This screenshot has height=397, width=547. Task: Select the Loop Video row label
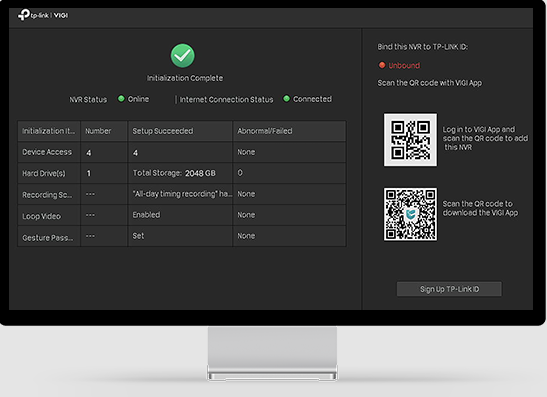pyautogui.click(x=42, y=216)
